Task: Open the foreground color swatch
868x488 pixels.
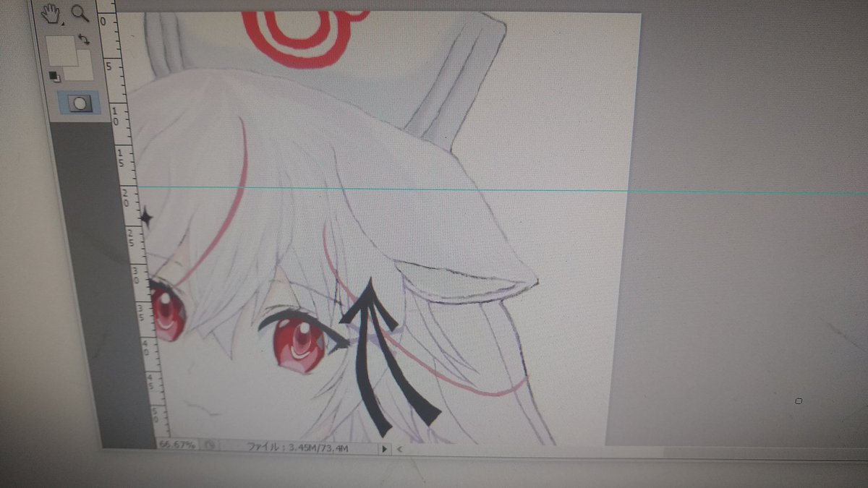Action: coord(61,49)
